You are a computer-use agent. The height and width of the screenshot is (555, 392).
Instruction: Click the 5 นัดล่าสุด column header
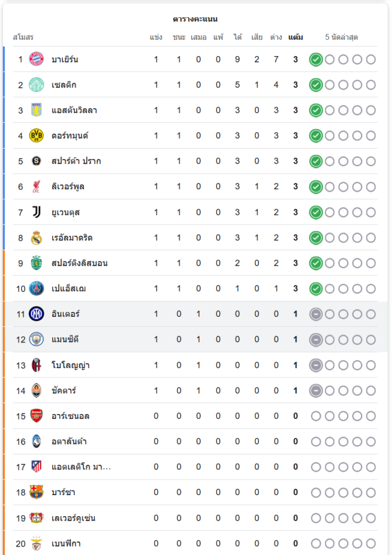coord(341,38)
